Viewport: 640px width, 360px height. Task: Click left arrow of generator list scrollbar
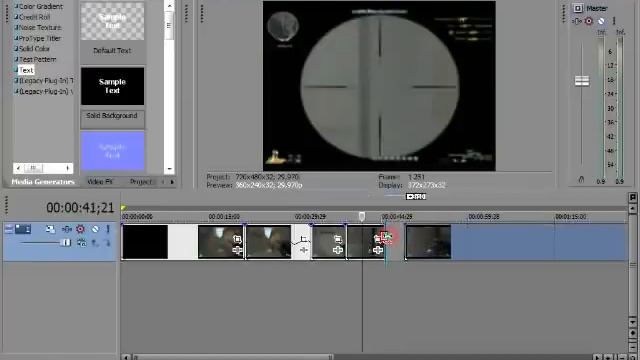(x=18, y=168)
